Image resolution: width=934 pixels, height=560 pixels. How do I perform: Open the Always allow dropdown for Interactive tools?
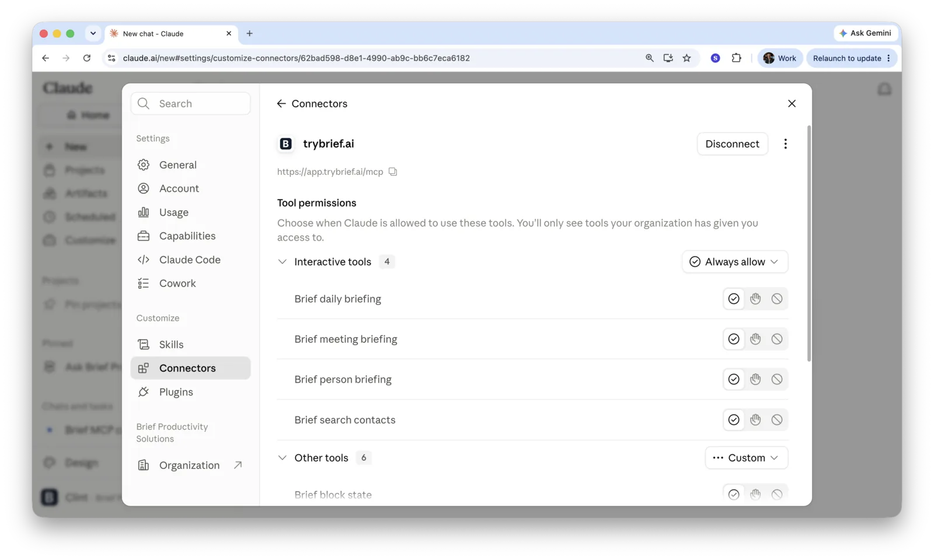point(734,262)
